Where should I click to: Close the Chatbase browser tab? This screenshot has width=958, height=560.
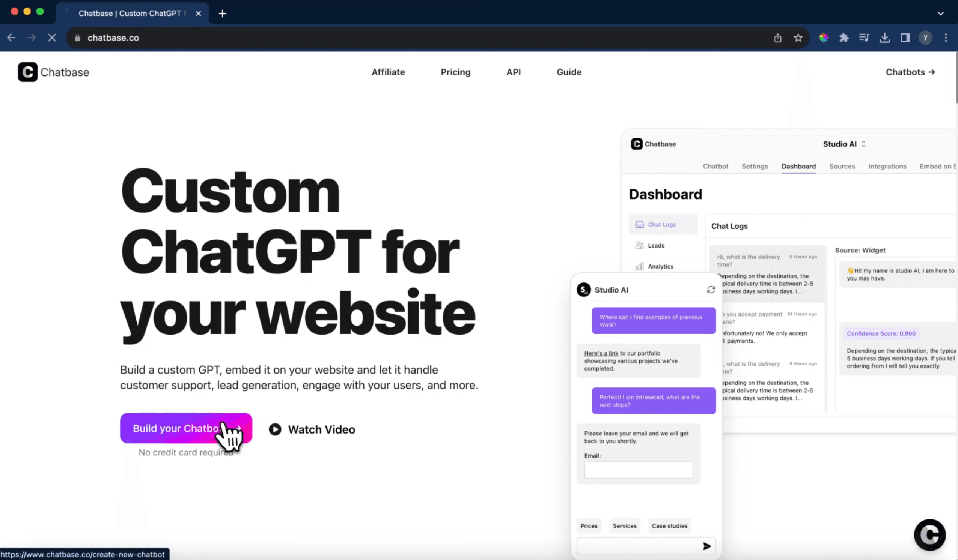(x=199, y=14)
